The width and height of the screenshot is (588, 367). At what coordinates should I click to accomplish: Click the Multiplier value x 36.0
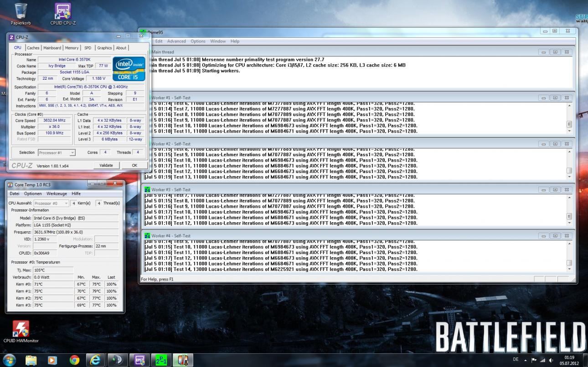[54, 127]
